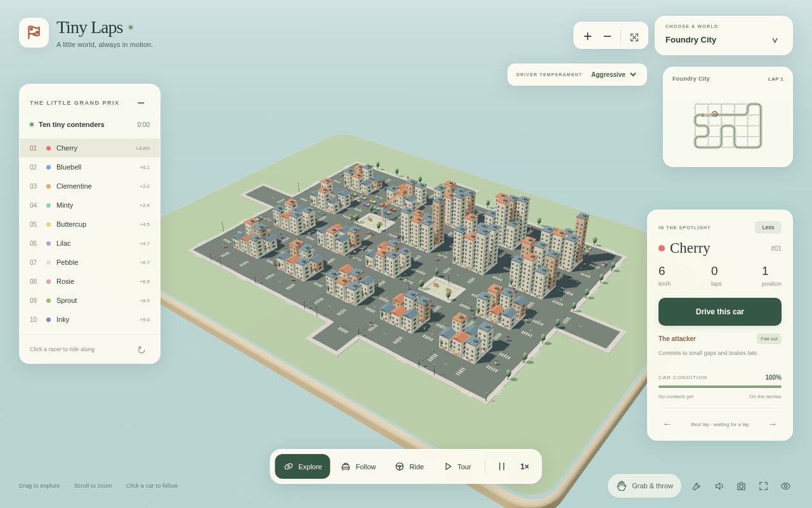Viewport: 812px width, 508px height.
Task: Click the Cherry red color dot in spotlight
Action: (x=662, y=248)
